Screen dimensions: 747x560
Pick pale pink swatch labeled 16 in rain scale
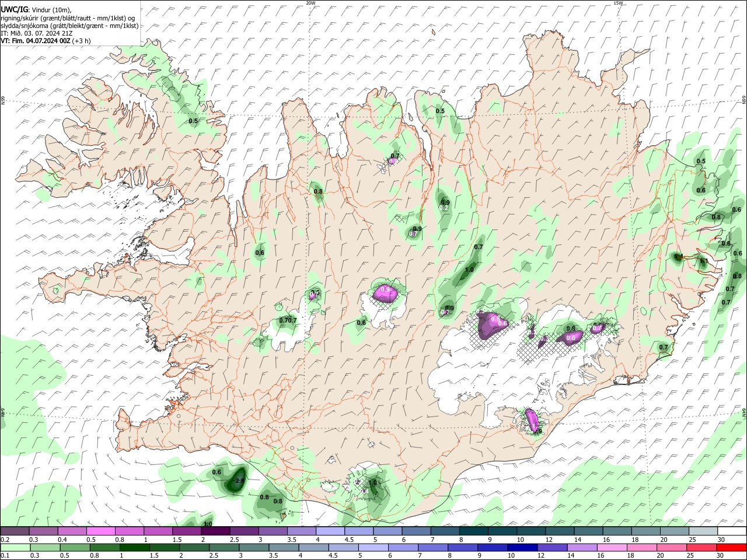click(612, 547)
